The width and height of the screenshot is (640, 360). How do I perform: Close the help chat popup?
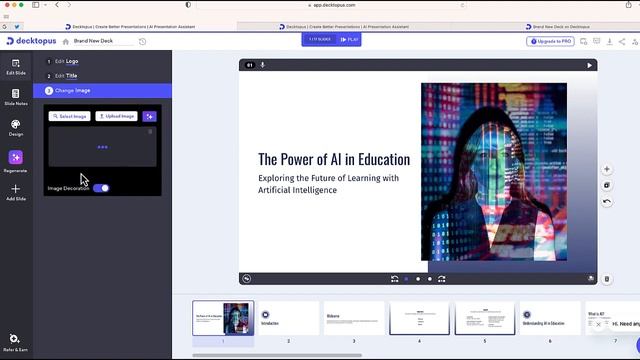click(598, 324)
